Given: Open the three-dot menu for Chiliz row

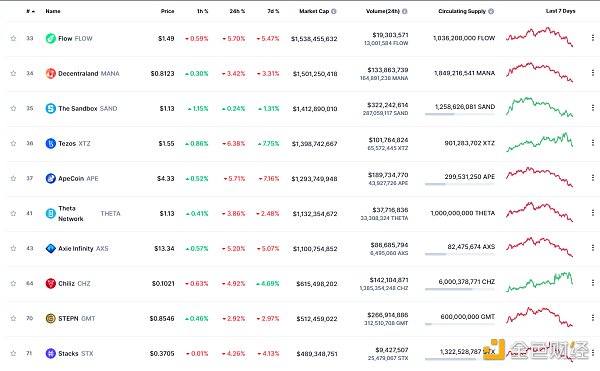Looking at the screenshot, I should [593, 283].
